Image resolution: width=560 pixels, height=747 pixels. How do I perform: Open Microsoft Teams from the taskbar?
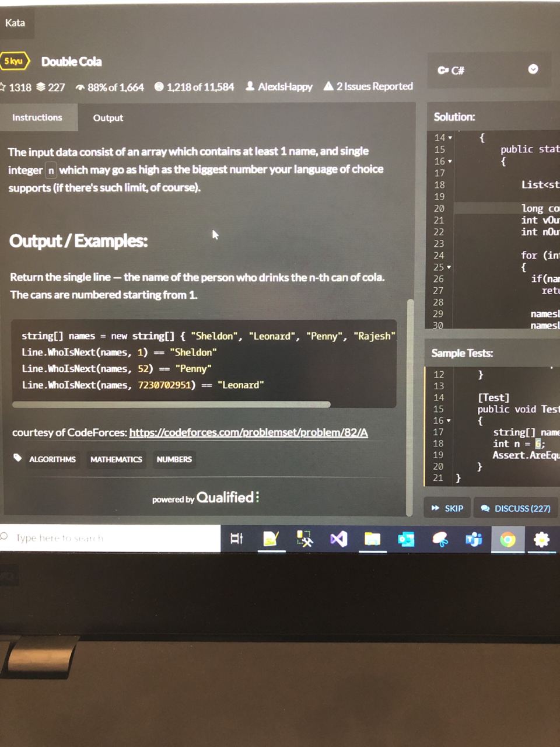tap(474, 540)
